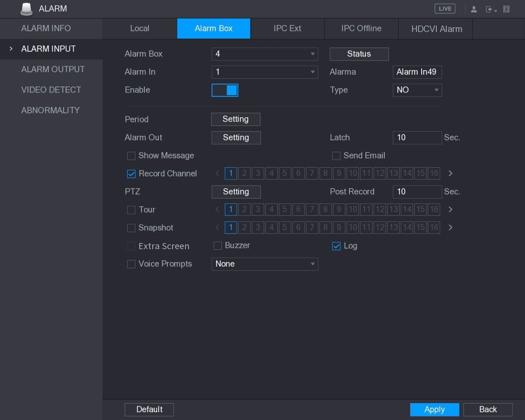Screen dimensions: 525x420
Task: Select Record Channel 5
Action: click(x=285, y=174)
